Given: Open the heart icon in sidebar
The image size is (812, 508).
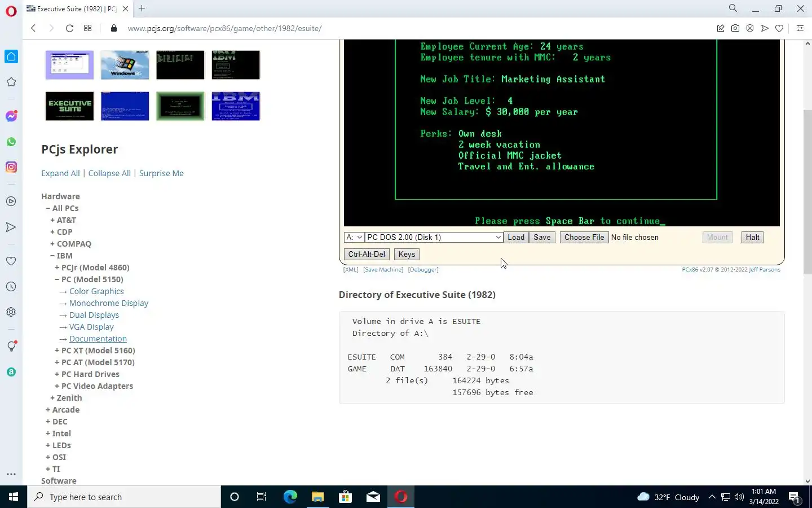Looking at the screenshot, I should [x=11, y=261].
